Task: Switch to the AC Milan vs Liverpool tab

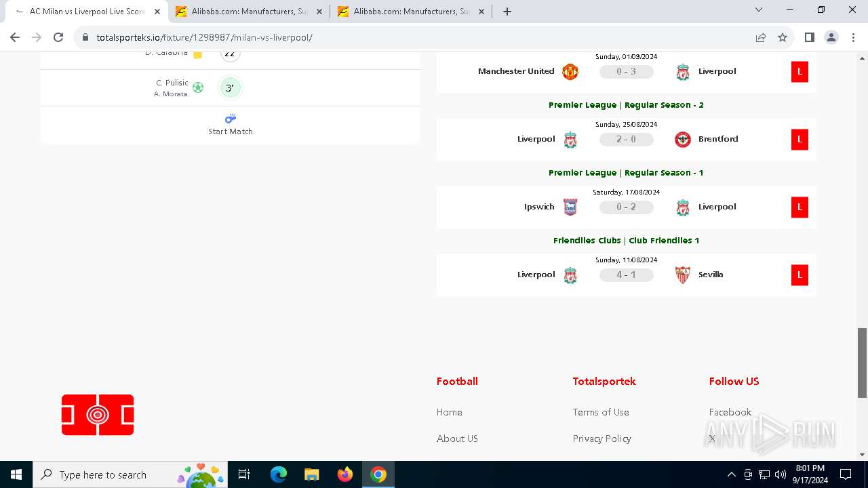Action: click(87, 12)
